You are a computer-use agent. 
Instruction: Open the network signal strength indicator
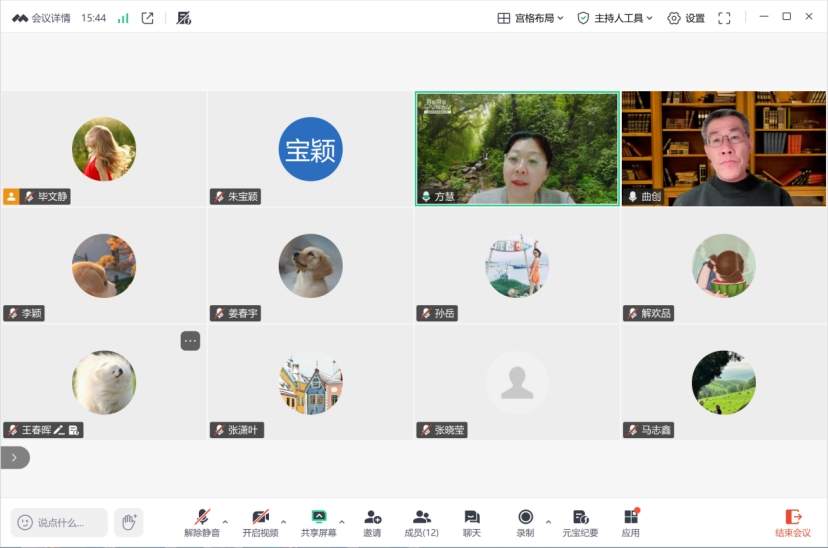[x=123, y=18]
